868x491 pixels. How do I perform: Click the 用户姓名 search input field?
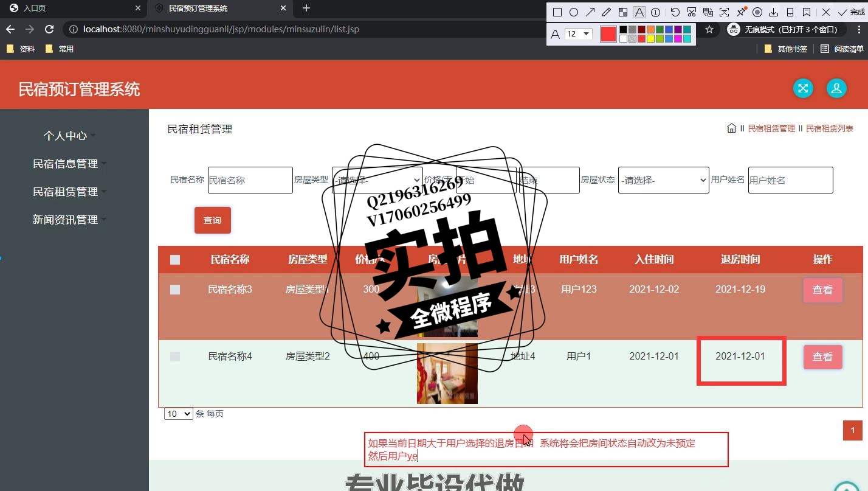pos(791,180)
